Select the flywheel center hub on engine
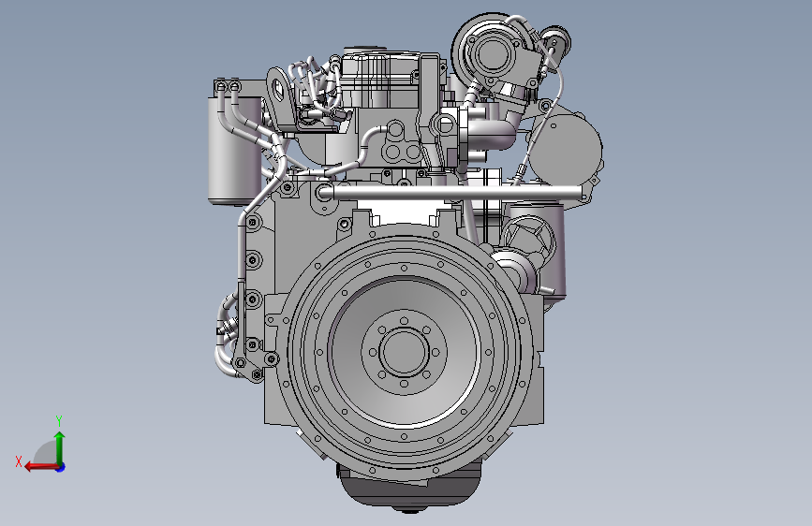Viewport: 812px width, 526px height. pos(404,352)
